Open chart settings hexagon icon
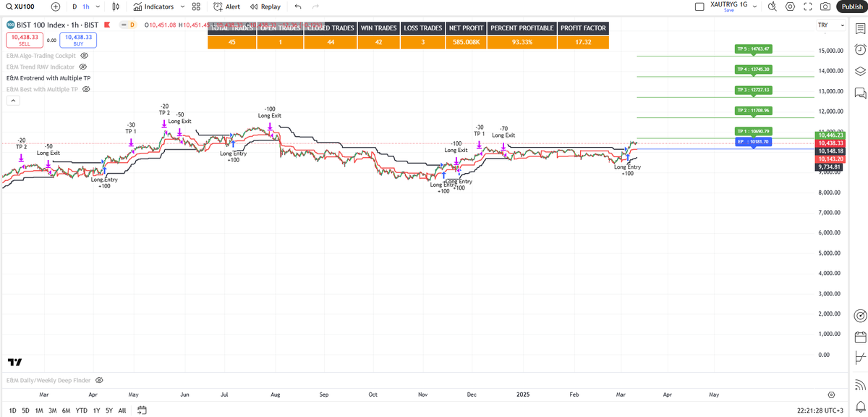 pyautogui.click(x=790, y=7)
